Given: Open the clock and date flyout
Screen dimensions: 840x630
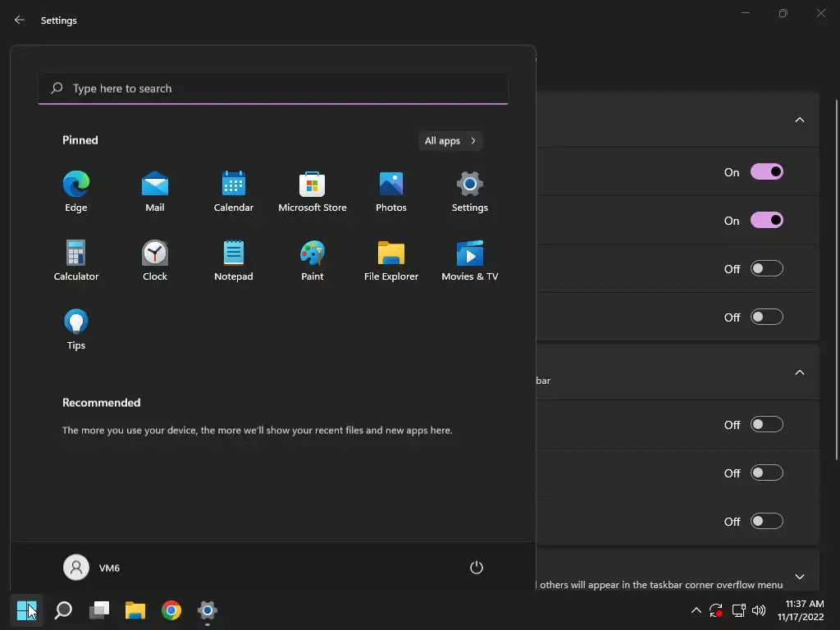Looking at the screenshot, I should click(801, 610).
